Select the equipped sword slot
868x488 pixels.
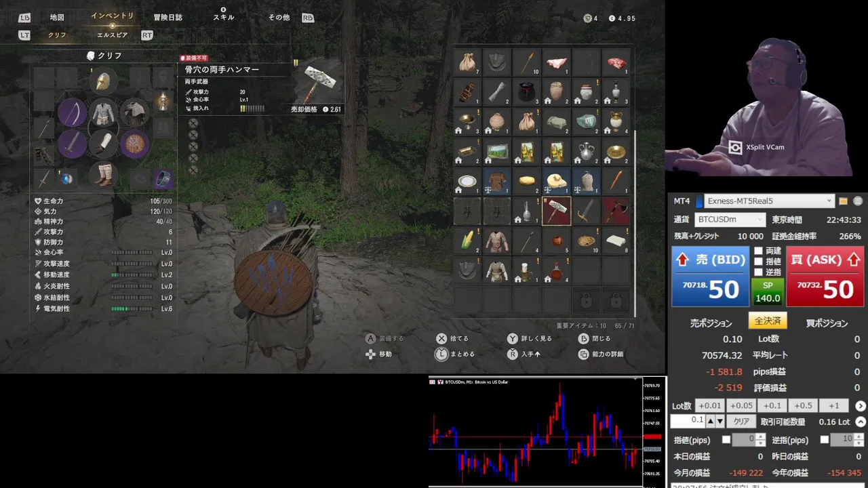(x=72, y=144)
